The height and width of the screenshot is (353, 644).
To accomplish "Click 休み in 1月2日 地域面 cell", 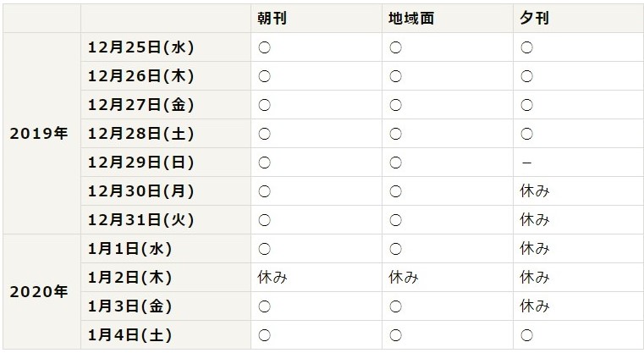I will (403, 277).
